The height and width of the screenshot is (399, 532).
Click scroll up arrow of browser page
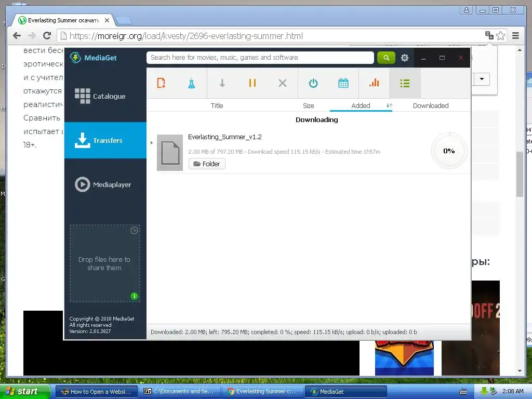pos(520,50)
